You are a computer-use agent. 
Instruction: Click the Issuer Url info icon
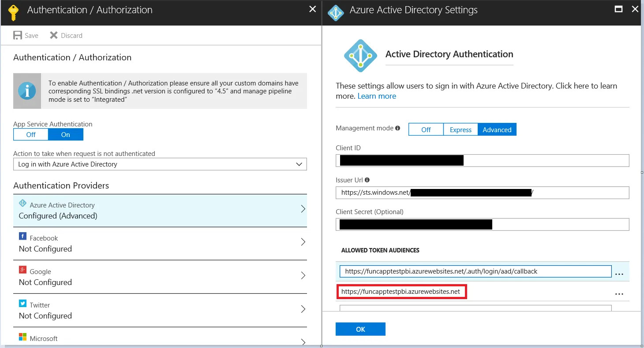[x=367, y=180]
